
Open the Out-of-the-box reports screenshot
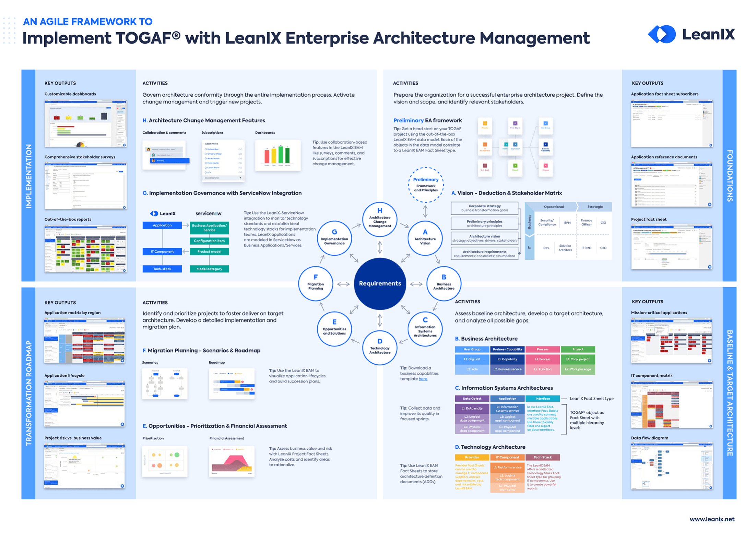(x=85, y=249)
